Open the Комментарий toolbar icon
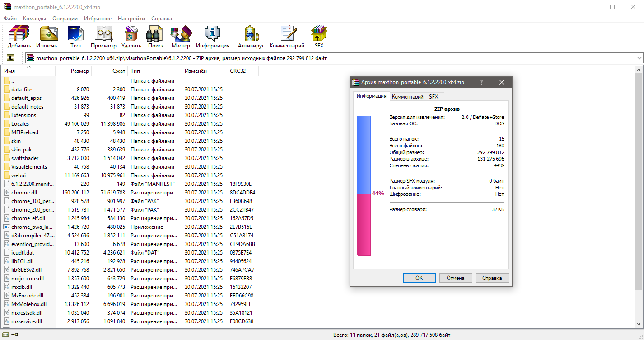The height and width of the screenshot is (340, 644). pos(287,37)
